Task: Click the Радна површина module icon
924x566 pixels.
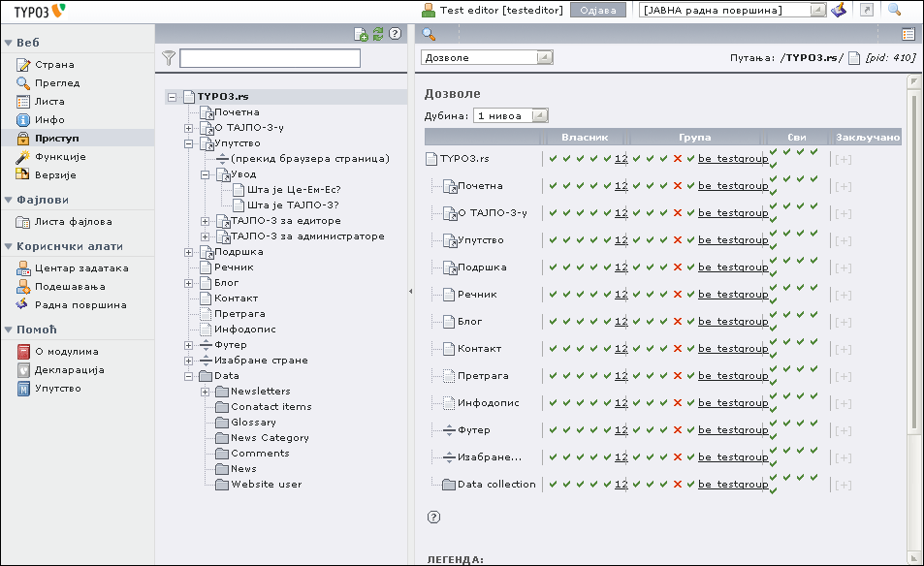Action: point(22,305)
